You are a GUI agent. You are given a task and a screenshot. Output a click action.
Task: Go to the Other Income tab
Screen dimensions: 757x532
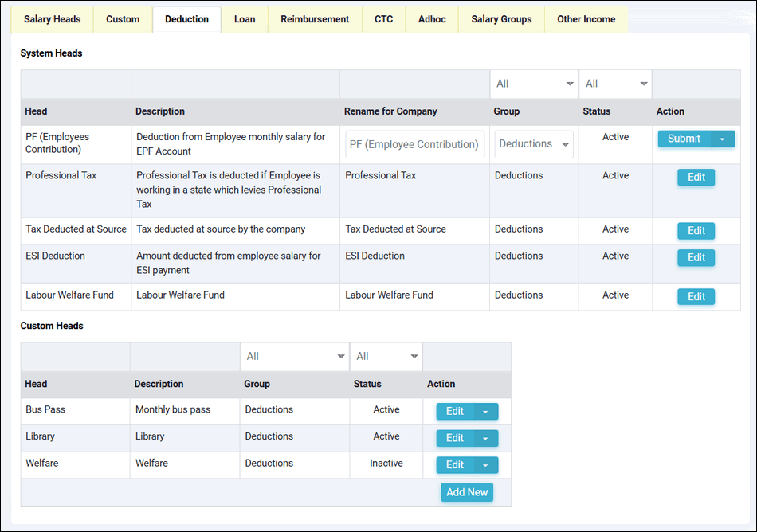coord(586,19)
